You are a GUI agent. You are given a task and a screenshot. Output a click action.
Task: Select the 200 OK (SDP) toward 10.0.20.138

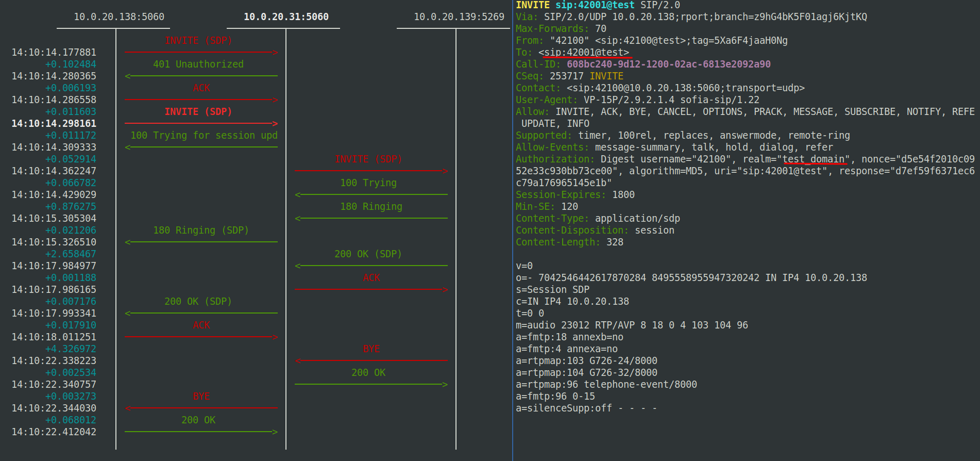tap(198, 302)
